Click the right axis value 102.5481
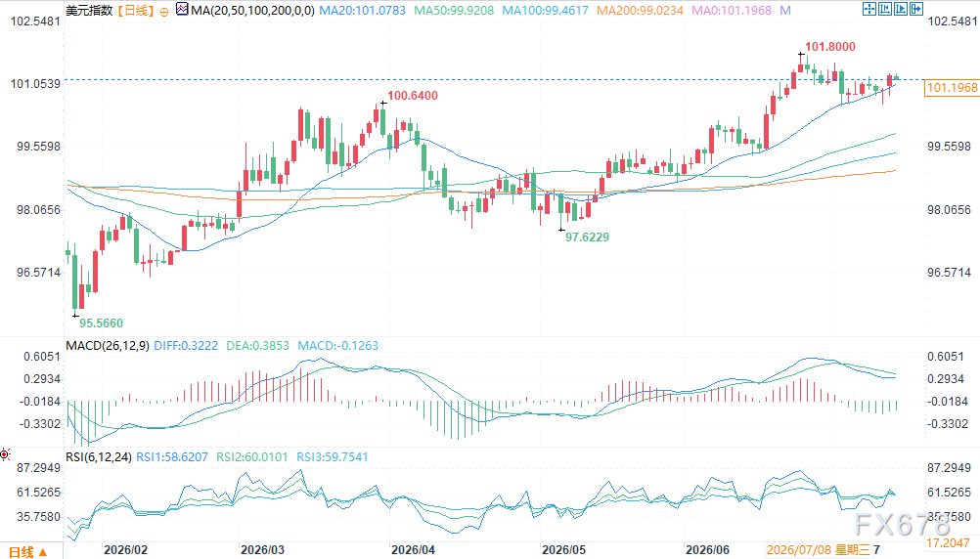This screenshot has height=559, width=980. (x=953, y=21)
